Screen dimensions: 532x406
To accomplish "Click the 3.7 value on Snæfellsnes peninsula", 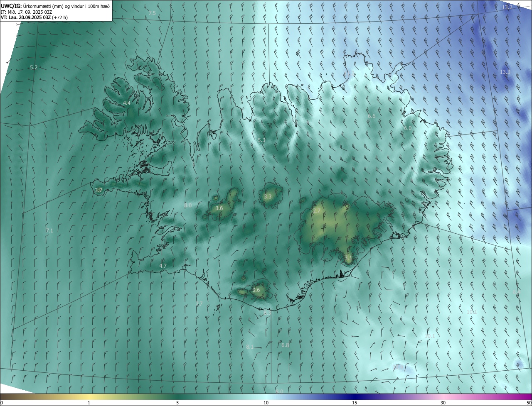I will (99, 190).
